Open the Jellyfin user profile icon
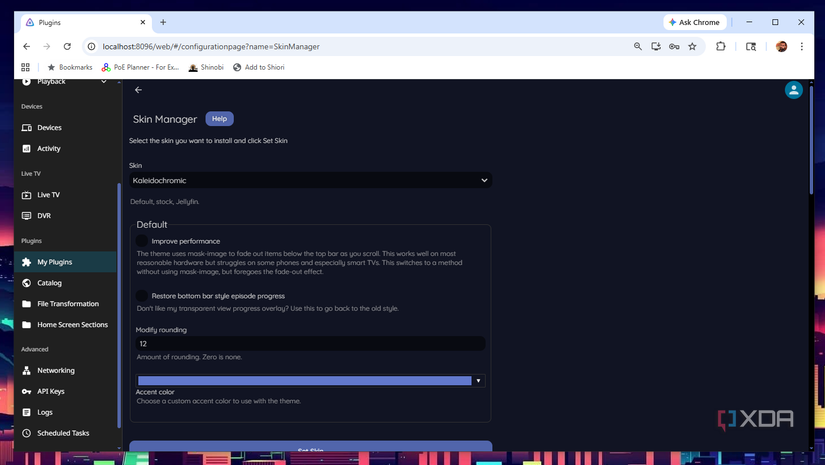Image resolution: width=825 pixels, height=465 pixels. click(x=793, y=90)
